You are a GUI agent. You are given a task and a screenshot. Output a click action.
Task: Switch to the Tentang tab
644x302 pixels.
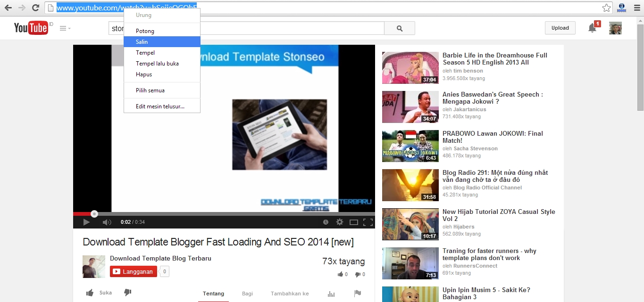(213, 294)
